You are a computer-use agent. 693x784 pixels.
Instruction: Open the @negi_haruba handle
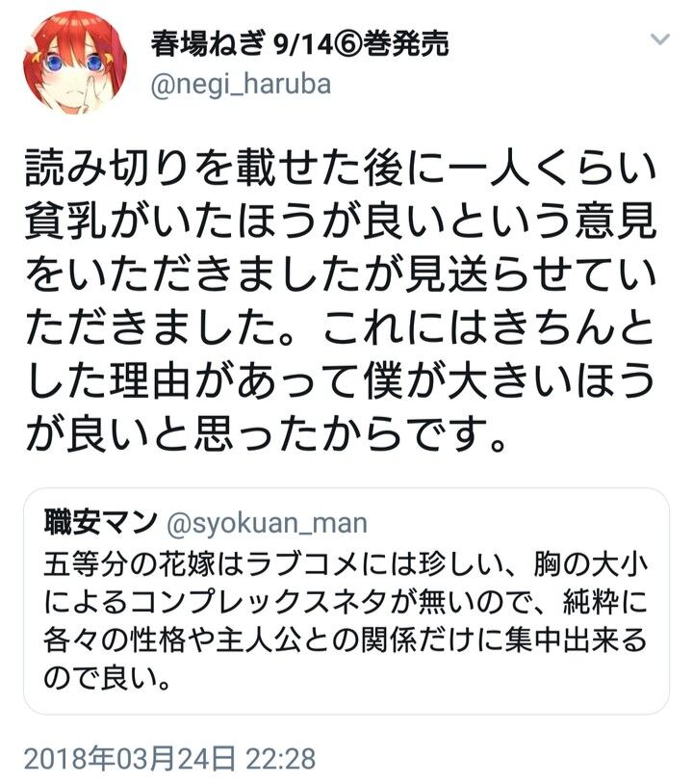point(241,85)
